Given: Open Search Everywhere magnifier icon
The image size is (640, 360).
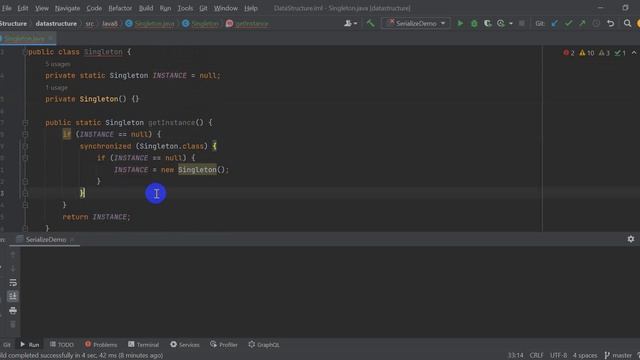Looking at the screenshot, I should coord(627,24).
